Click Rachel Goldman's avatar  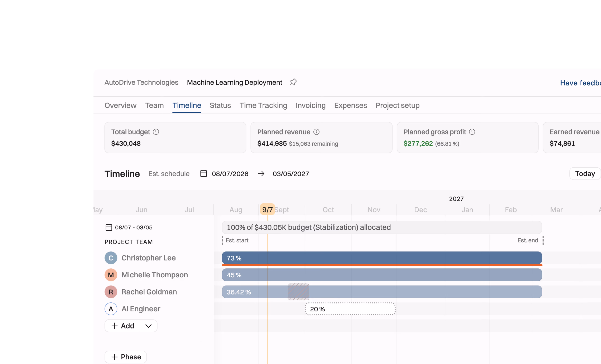click(111, 292)
